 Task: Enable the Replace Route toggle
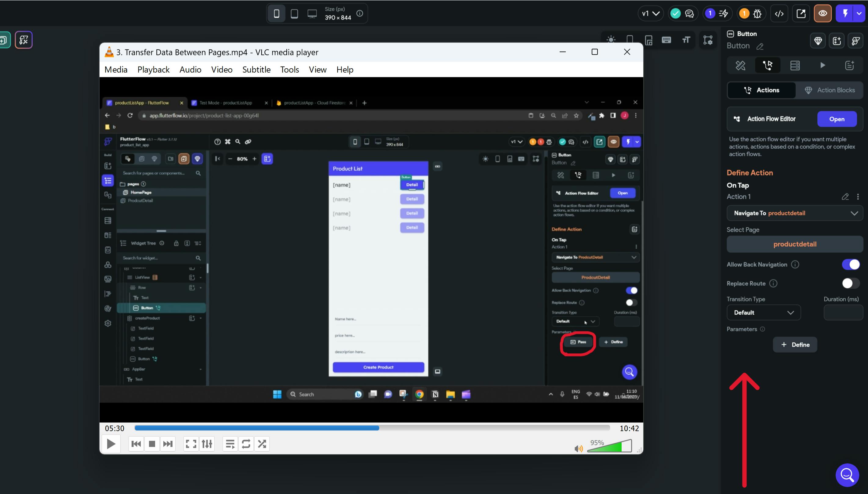pyautogui.click(x=851, y=283)
